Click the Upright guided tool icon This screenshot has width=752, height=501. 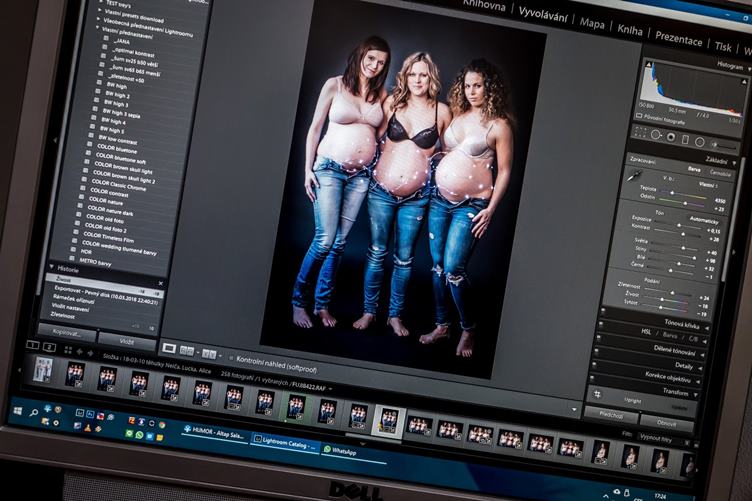pyautogui.click(x=598, y=394)
